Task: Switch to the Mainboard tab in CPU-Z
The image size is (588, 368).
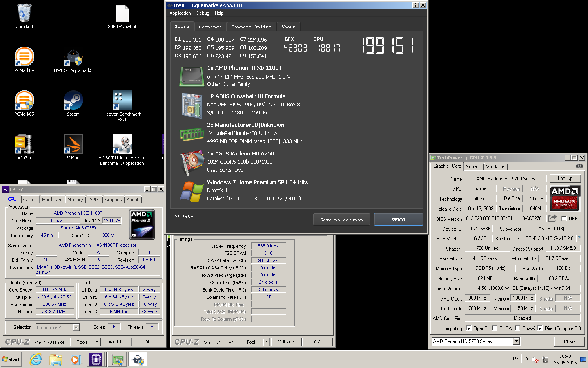Action: 52,200
